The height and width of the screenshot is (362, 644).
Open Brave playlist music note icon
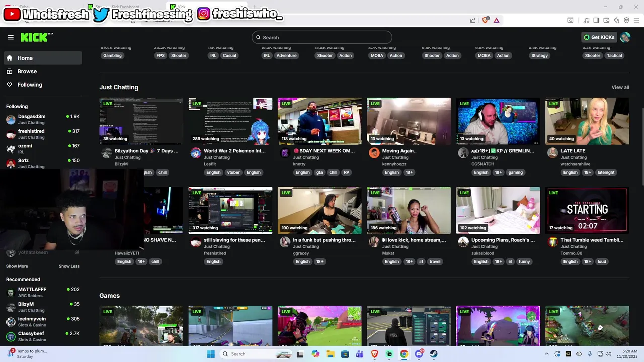[586, 20]
